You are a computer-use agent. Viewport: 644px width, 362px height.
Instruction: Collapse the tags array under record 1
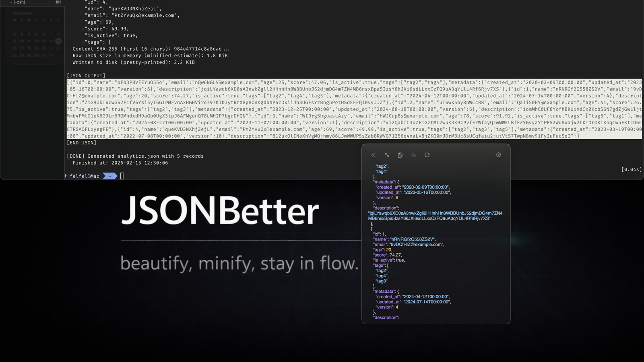point(379,265)
